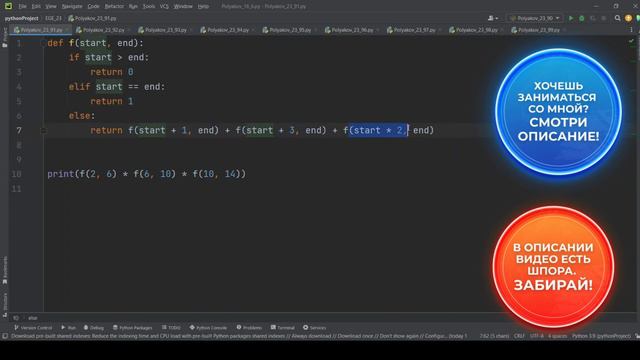Image resolution: width=640 pixels, height=360 pixels.
Task: Open the File menu
Action: coord(22,7)
